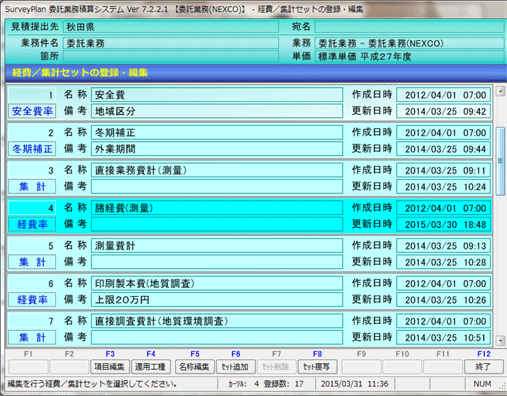Click update time 2014/03/25 10:26
This screenshot has width=507, height=396.
tap(444, 300)
